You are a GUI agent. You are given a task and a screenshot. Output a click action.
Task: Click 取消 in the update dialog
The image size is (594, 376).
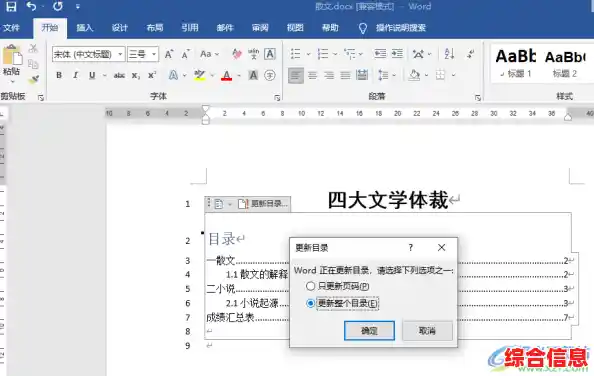pos(427,331)
